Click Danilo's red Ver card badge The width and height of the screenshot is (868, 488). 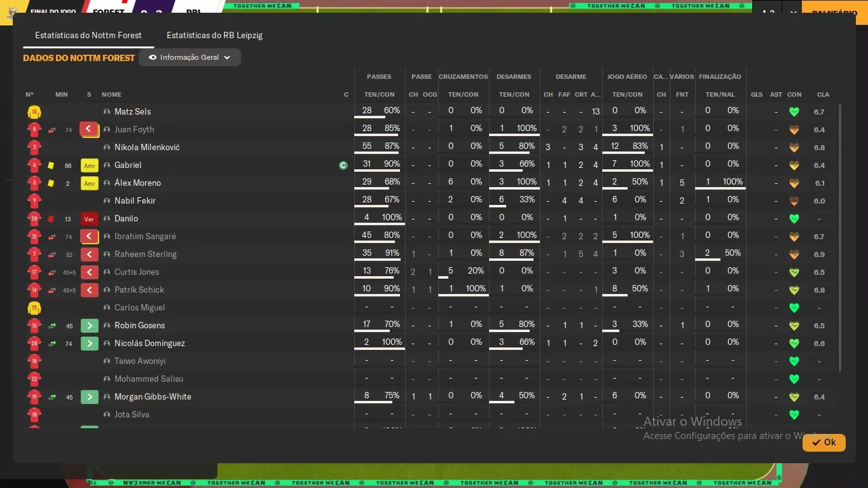coord(90,219)
